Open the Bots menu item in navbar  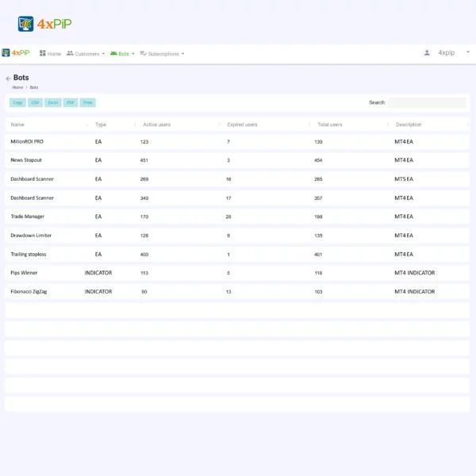click(124, 54)
